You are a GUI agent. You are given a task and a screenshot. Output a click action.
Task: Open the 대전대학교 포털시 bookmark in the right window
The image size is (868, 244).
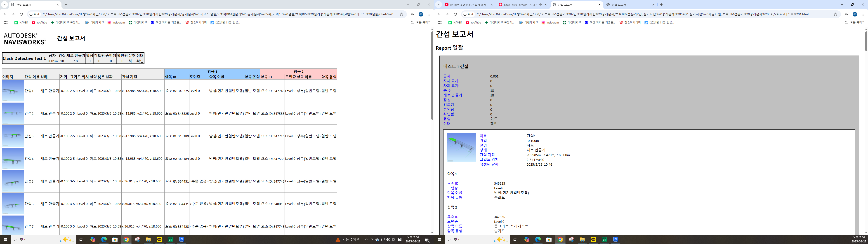point(499,23)
